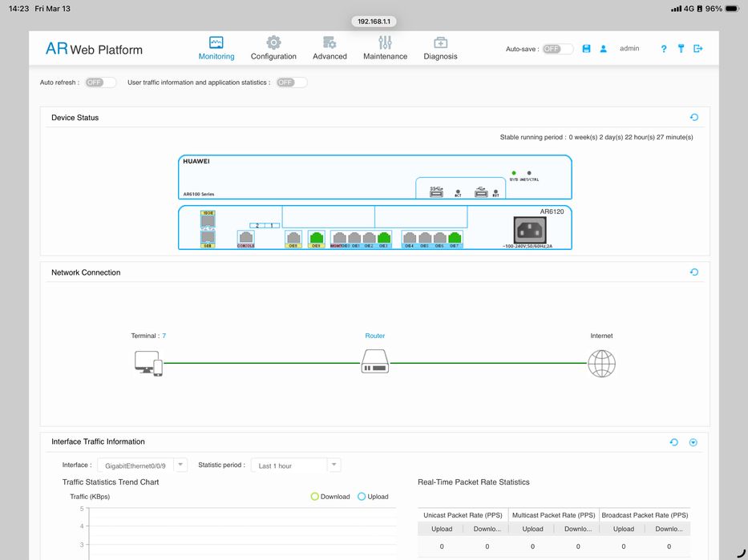Select the CONSOLE port on device
Screen dimensions: 748x560
245,238
